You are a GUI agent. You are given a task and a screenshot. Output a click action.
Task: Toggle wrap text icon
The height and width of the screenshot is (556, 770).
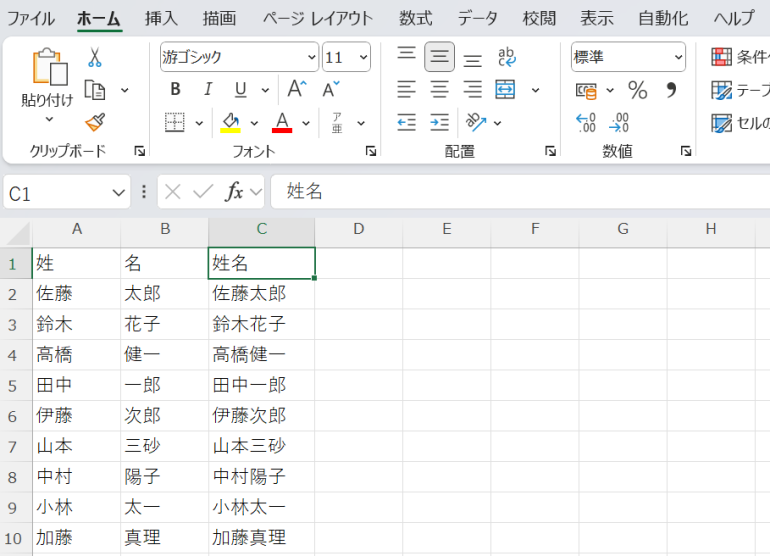(506, 57)
